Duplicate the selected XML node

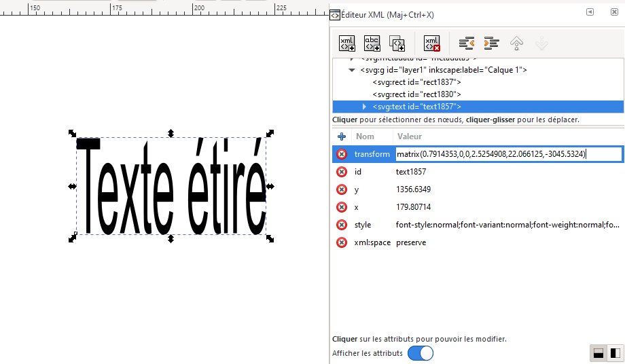click(x=397, y=43)
